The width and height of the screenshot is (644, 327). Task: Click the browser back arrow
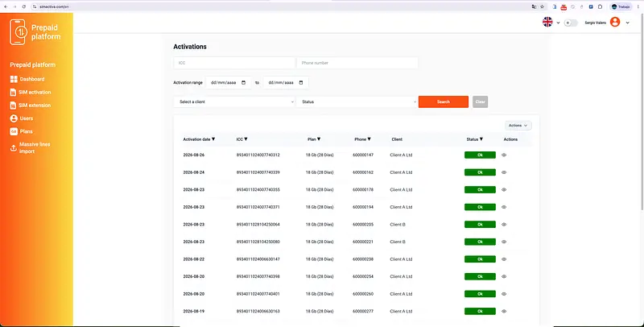[6, 6]
